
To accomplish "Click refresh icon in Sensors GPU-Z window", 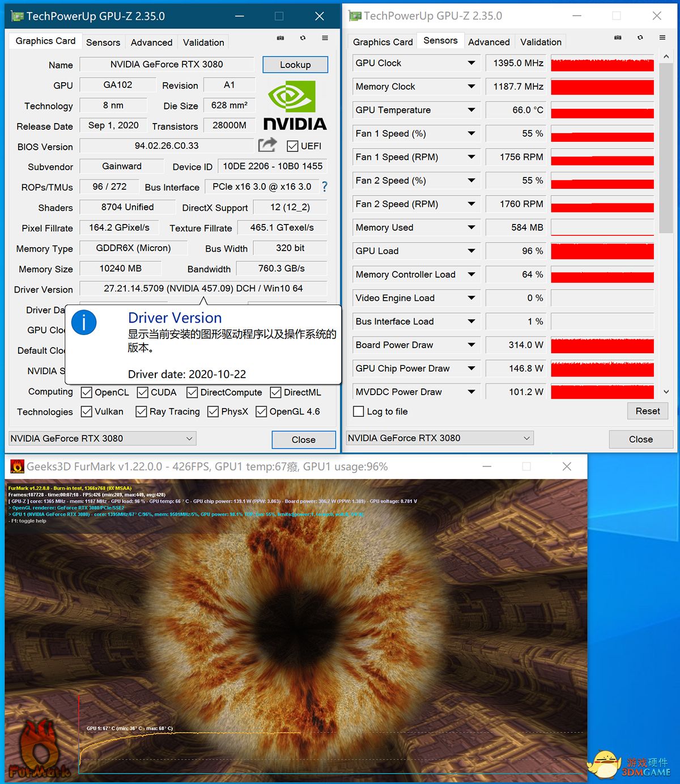I will [640, 37].
